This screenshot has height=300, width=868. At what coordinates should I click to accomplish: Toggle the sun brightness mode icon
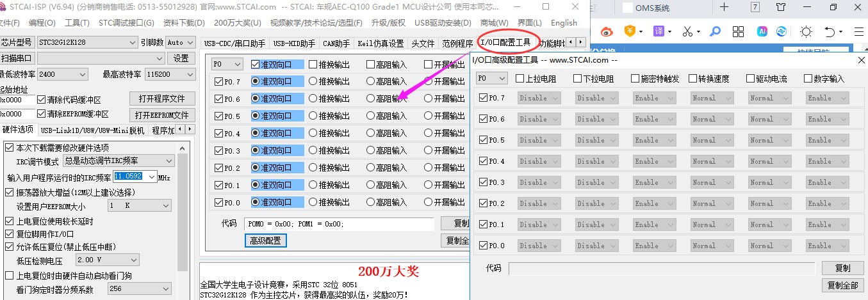tap(806, 31)
